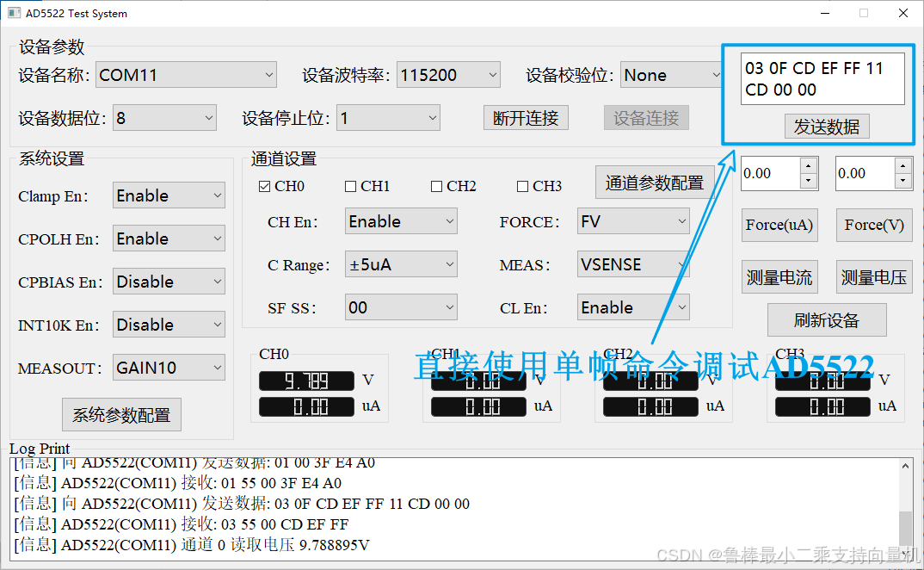
Task: Click log line 通道 0 读取电压 9.788895V
Action: [192, 545]
